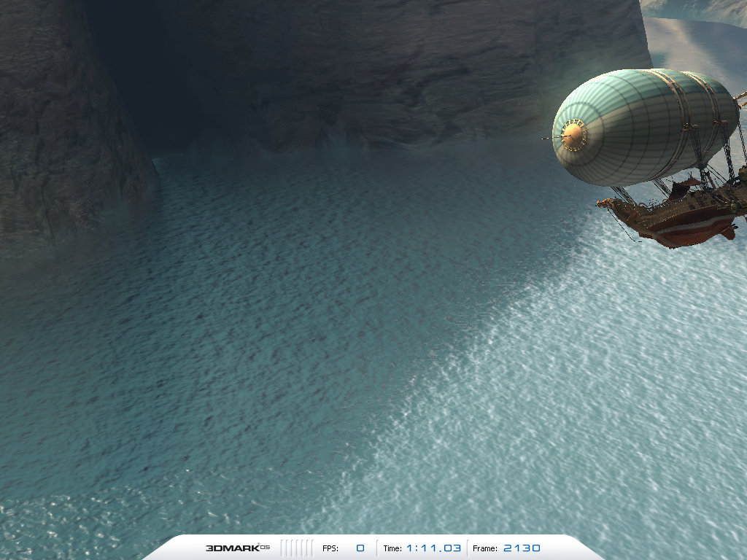747x560 pixels.
Task: Click the Frame: label
Action: tap(485, 548)
